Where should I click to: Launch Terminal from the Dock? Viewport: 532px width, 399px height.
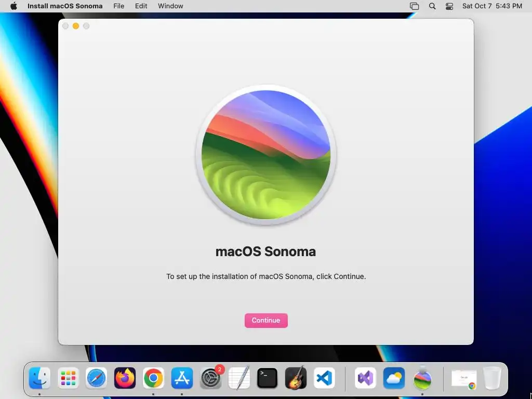pos(268,378)
